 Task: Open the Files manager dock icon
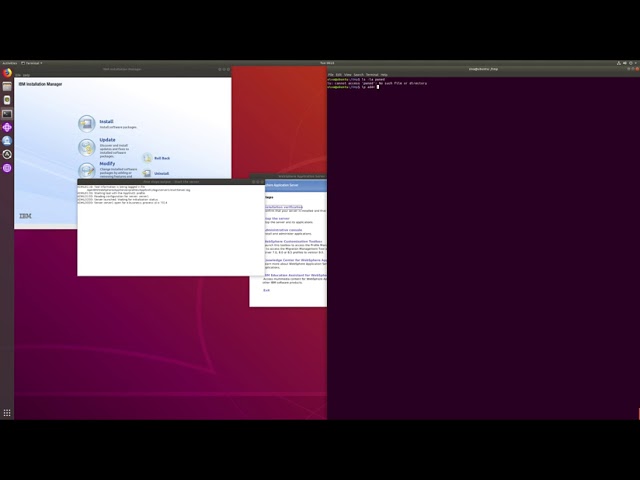[7, 87]
